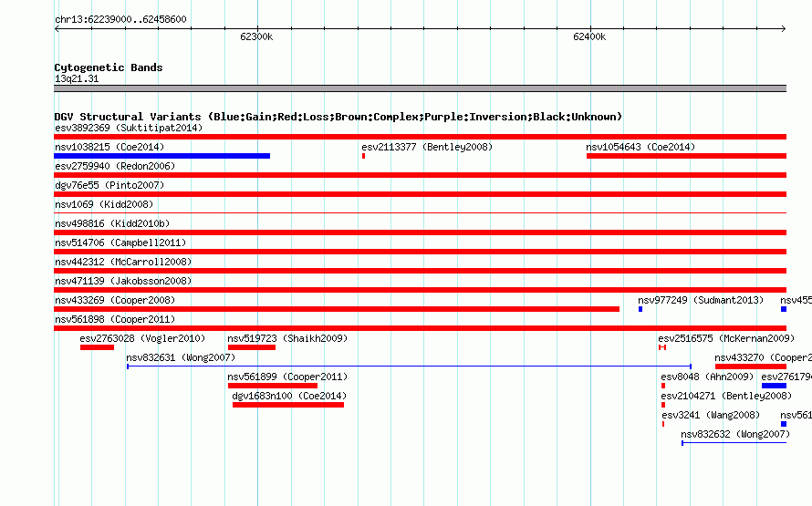The height and width of the screenshot is (506, 812).
Task: Select the red dgv1683n100 loss bar
Action: click(288, 405)
